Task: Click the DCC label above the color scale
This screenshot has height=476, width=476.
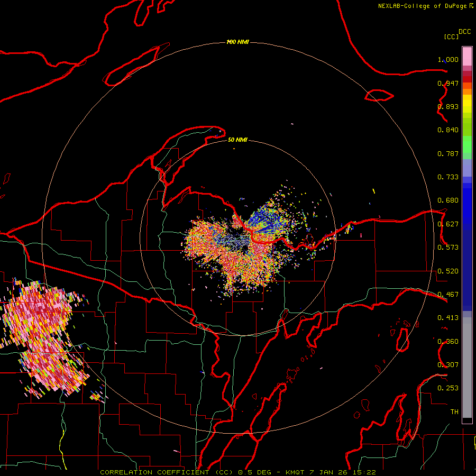Action: (464, 32)
